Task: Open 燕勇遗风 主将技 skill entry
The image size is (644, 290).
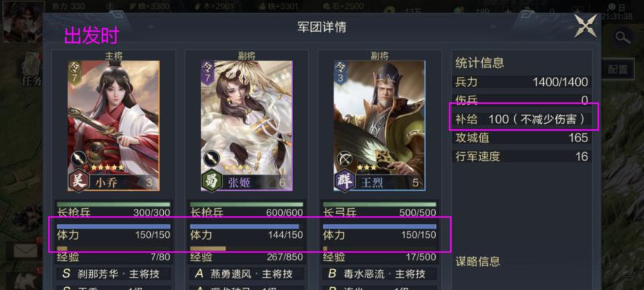Action: 247,274
